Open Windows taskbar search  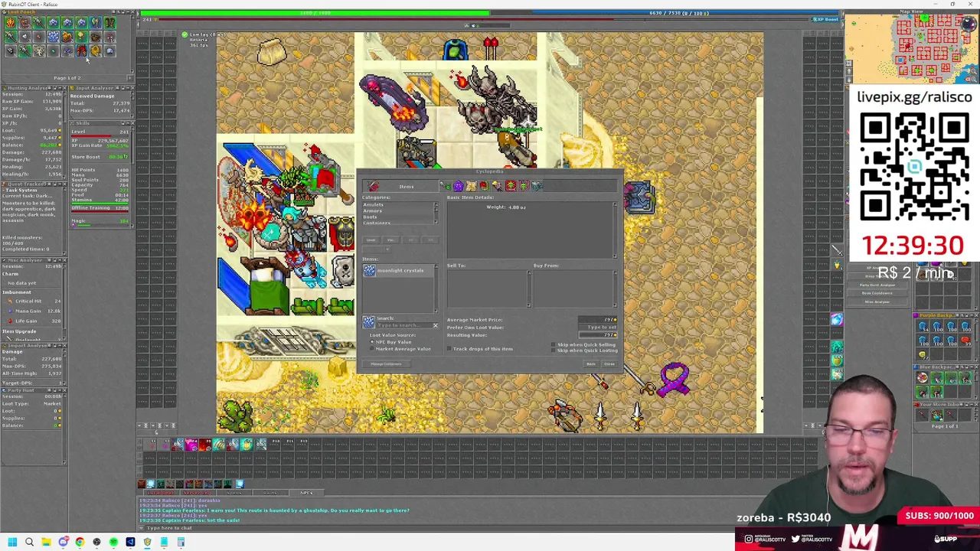(x=29, y=542)
